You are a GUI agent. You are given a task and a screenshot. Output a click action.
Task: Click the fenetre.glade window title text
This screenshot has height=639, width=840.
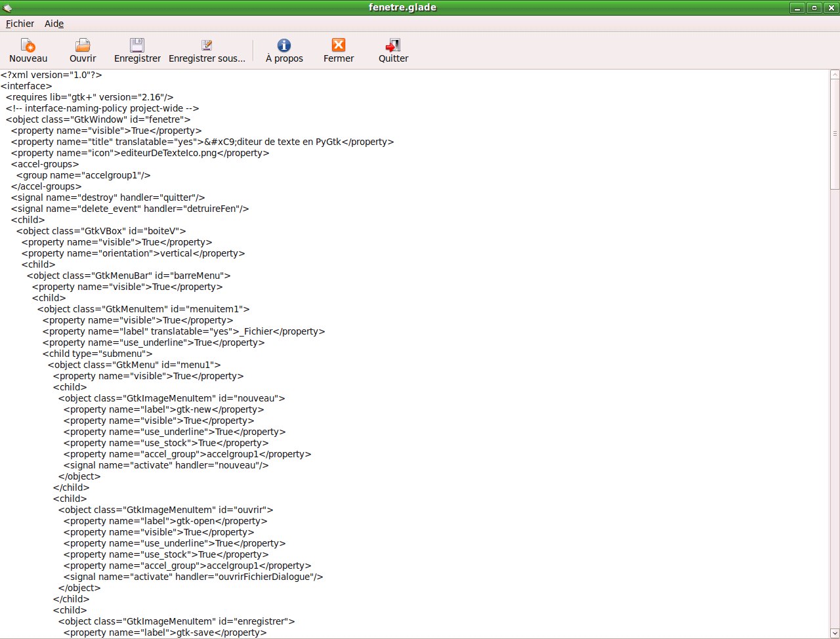pyautogui.click(x=402, y=8)
